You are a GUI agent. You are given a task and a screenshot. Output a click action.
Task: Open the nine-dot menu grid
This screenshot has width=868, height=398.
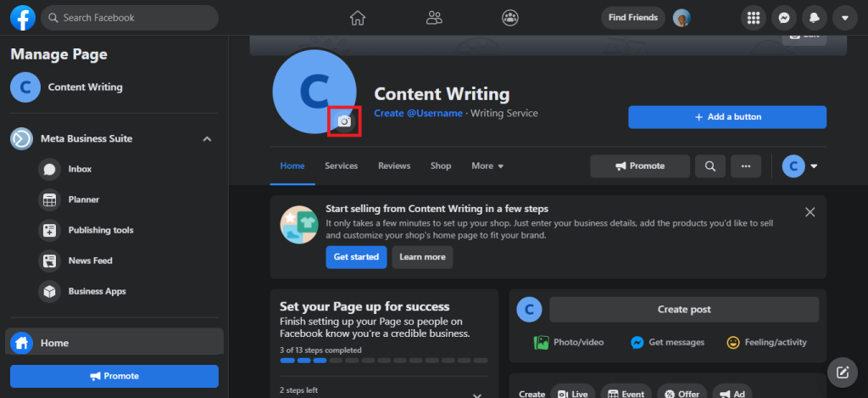click(754, 18)
